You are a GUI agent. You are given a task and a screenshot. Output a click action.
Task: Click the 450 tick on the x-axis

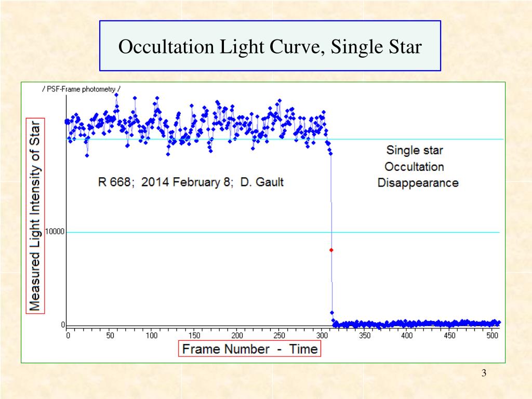[449, 336]
